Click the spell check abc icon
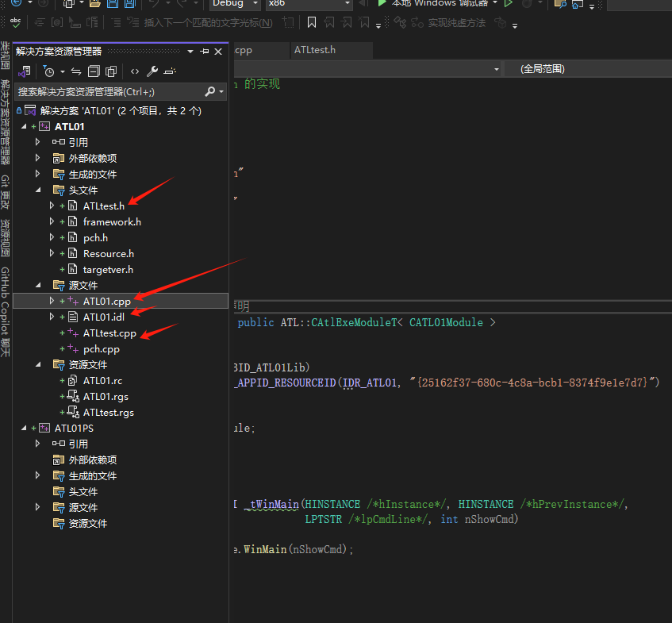This screenshot has height=623, width=672. click(15, 22)
